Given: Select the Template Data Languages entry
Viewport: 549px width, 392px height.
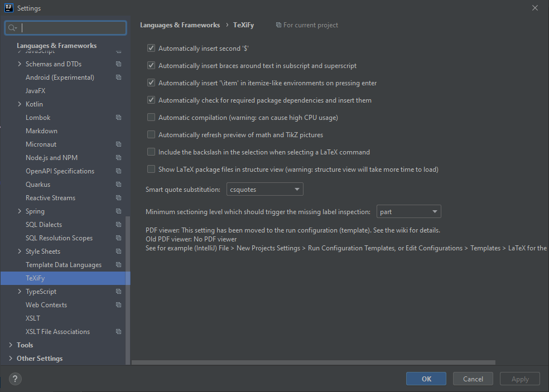Looking at the screenshot, I should click(x=63, y=264).
